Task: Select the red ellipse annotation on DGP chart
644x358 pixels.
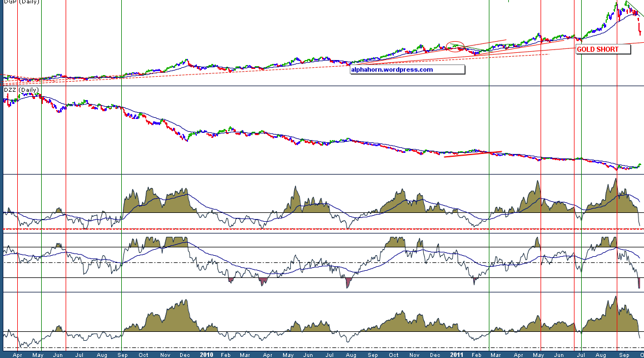Action: 455,47
